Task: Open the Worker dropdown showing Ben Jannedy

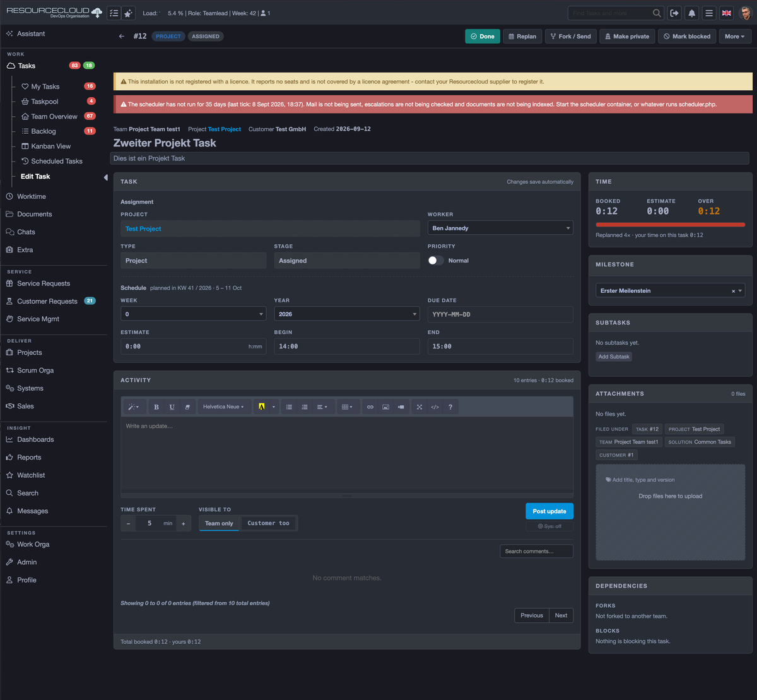Action: [x=500, y=228]
